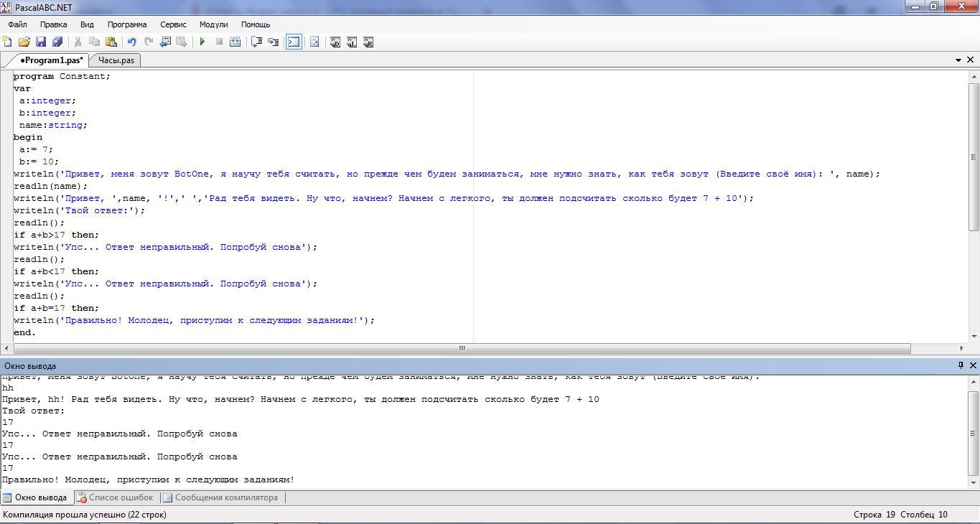
Task: Click the 'if a+b=17 then;' line
Action: pos(56,308)
